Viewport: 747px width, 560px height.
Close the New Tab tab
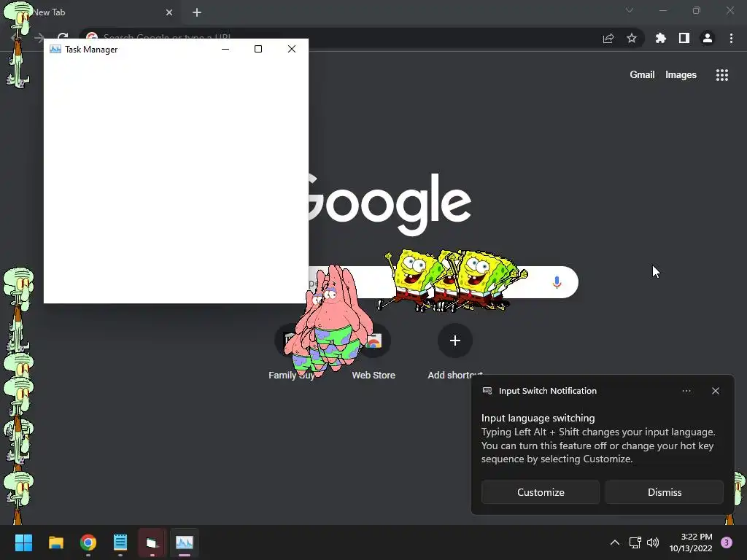click(x=169, y=12)
